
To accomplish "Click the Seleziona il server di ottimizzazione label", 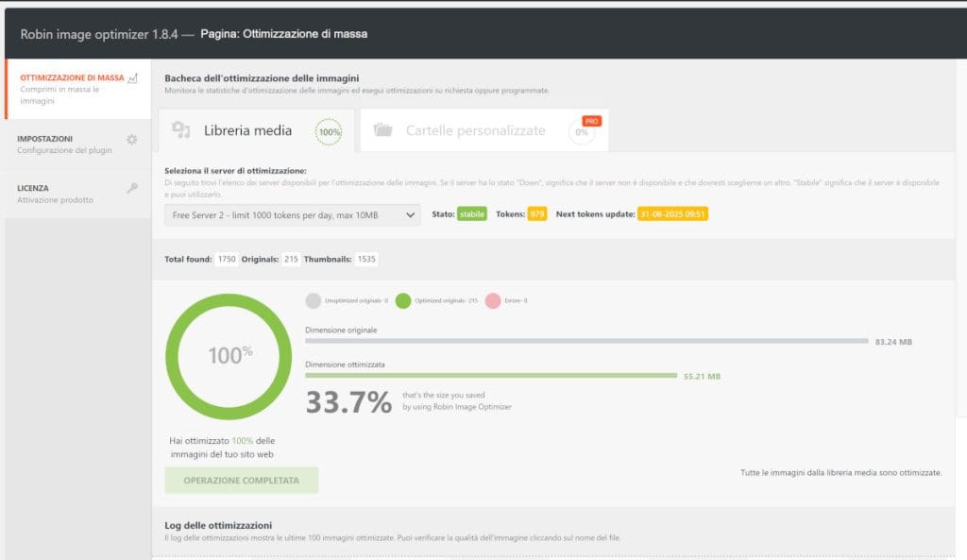I will [x=235, y=171].
